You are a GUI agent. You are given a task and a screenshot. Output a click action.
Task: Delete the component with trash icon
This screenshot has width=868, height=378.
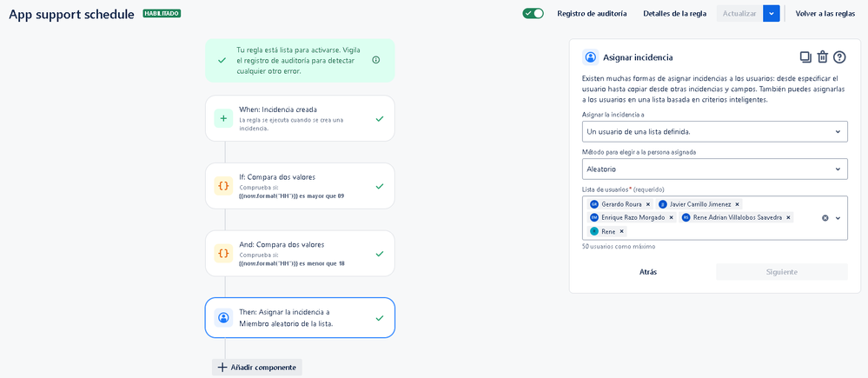coord(823,56)
